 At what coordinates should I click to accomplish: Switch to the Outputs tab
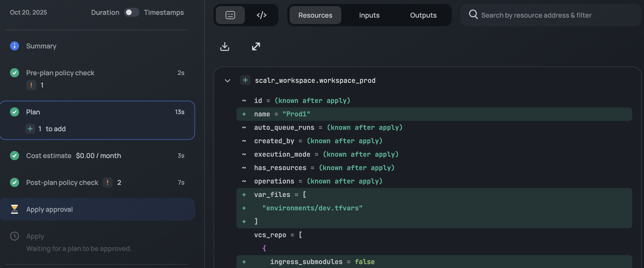(423, 15)
